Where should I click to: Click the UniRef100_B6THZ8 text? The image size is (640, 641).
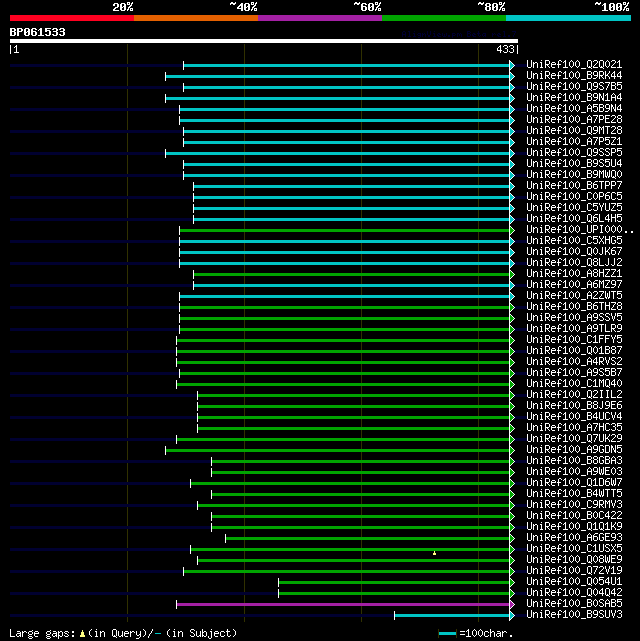click(x=574, y=307)
